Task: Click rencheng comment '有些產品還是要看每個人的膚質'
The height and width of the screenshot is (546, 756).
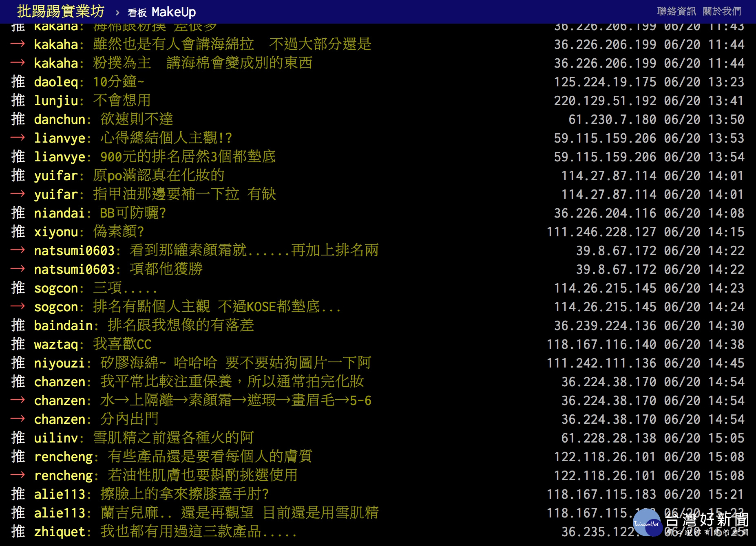Action: (x=210, y=457)
